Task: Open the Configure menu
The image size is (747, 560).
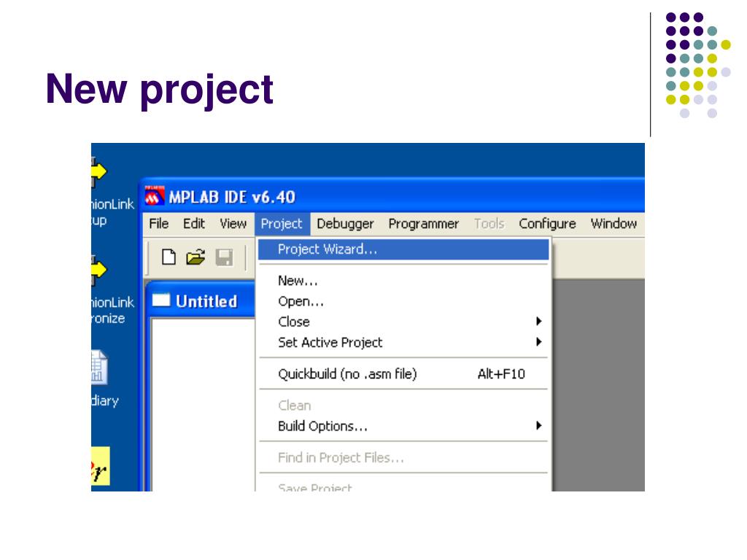Action: pos(547,224)
